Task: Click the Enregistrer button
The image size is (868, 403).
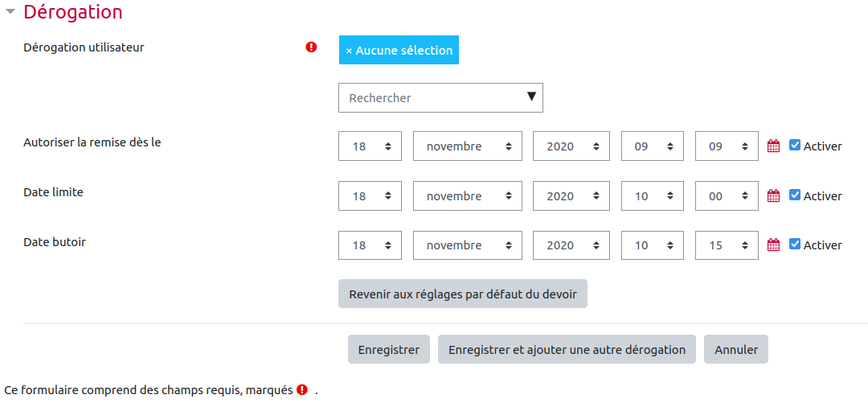Action: [389, 349]
